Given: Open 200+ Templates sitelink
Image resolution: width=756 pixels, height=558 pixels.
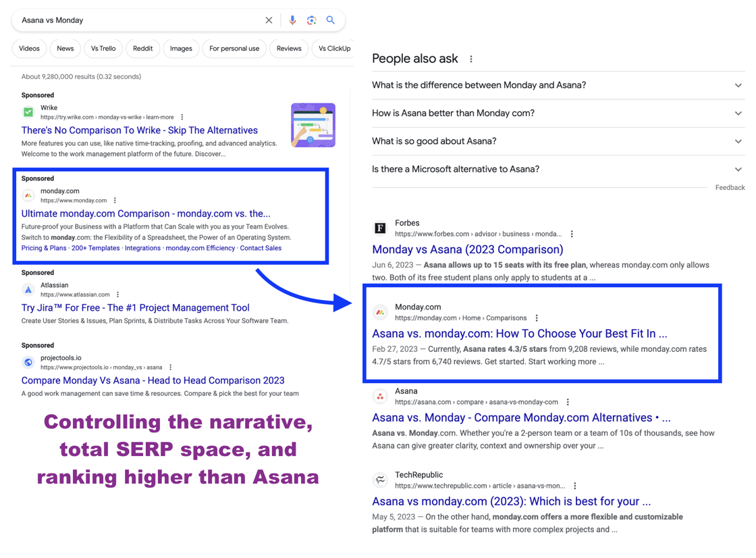Looking at the screenshot, I should (x=95, y=248).
